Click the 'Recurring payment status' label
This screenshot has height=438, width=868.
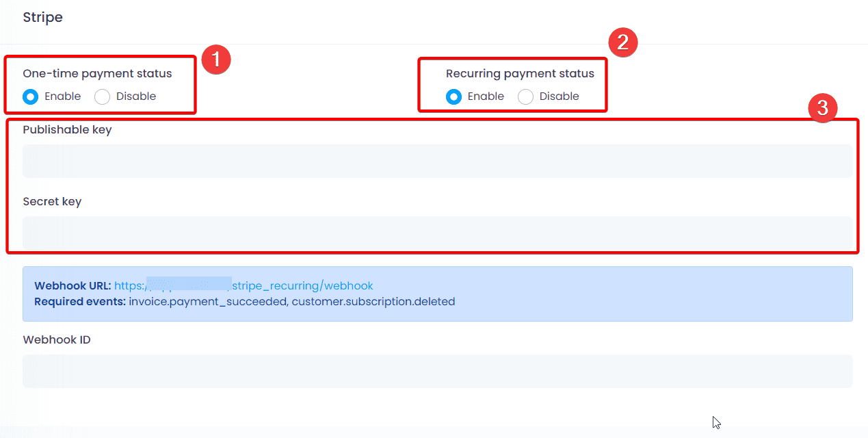tap(520, 74)
